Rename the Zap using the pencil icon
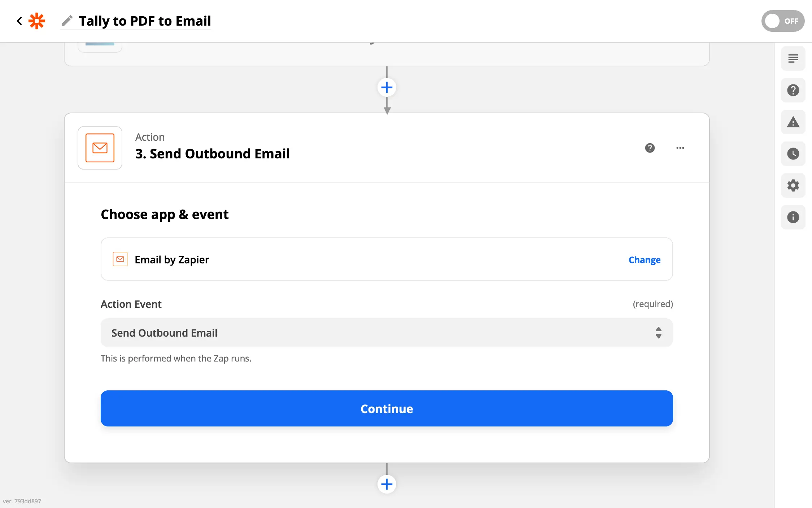 point(67,21)
